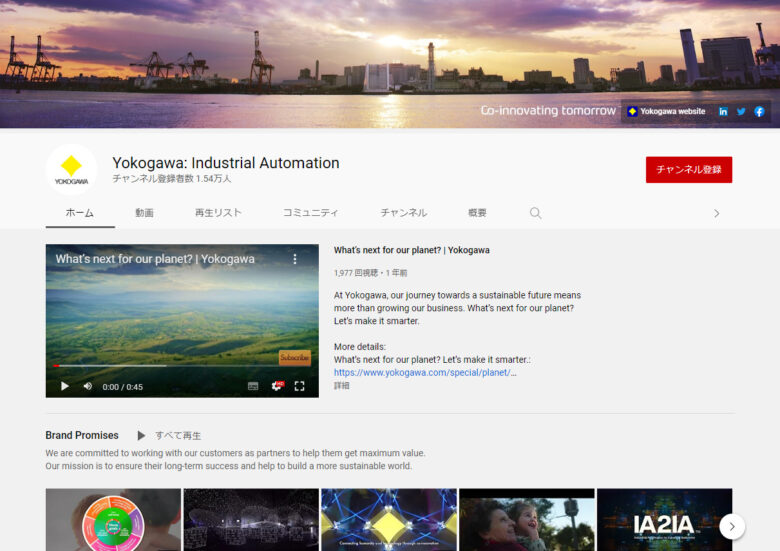Visit the Yokogawa website banner link
780x551 pixels.
tap(667, 111)
